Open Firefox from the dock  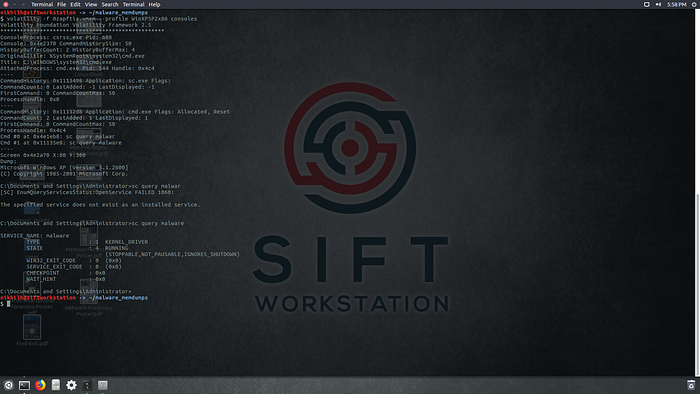(40, 385)
